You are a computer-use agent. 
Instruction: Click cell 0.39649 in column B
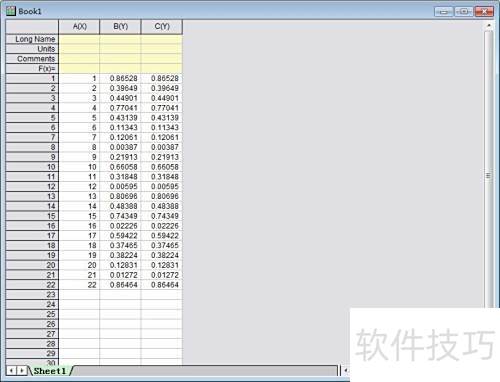click(x=120, y=88)
